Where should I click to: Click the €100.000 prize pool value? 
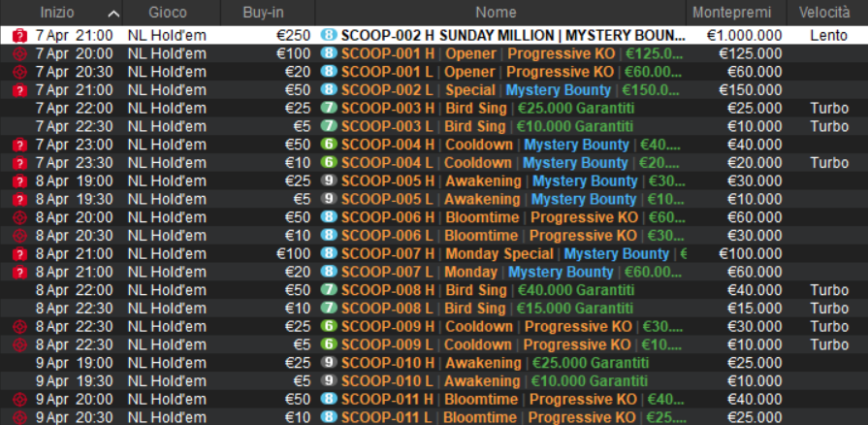(751, 254)
